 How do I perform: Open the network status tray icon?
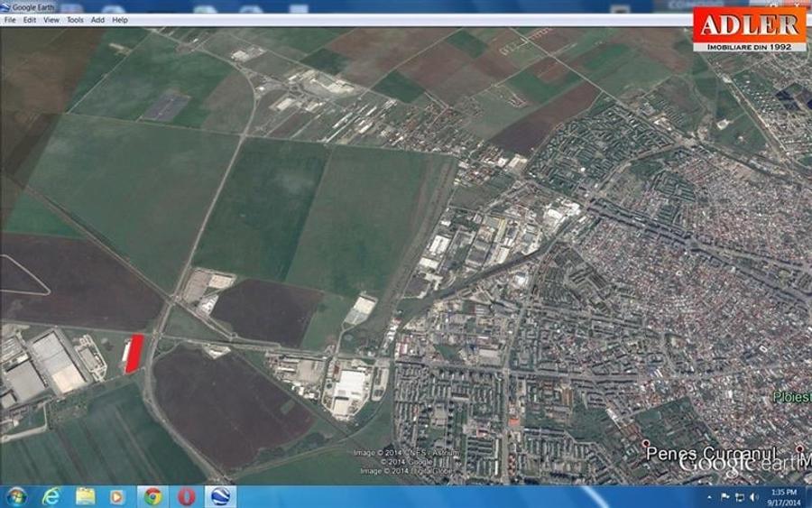click(740, 496)
